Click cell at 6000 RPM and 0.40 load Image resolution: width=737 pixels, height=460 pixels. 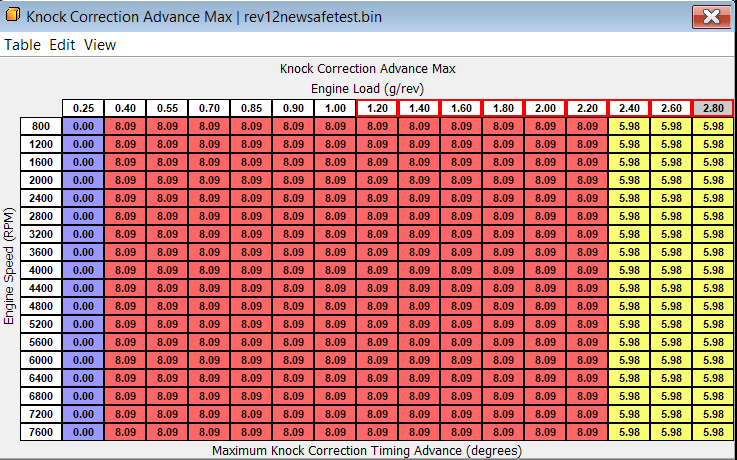click(125, 360)
